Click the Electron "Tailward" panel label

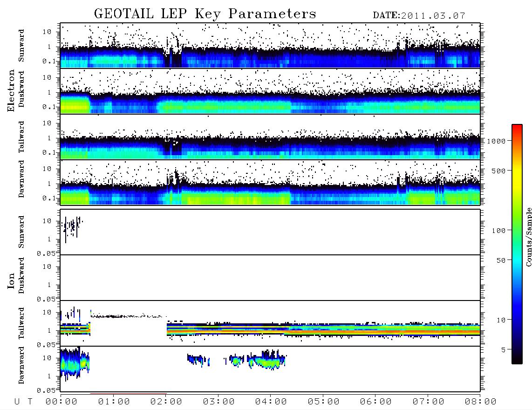click(21, 137)
